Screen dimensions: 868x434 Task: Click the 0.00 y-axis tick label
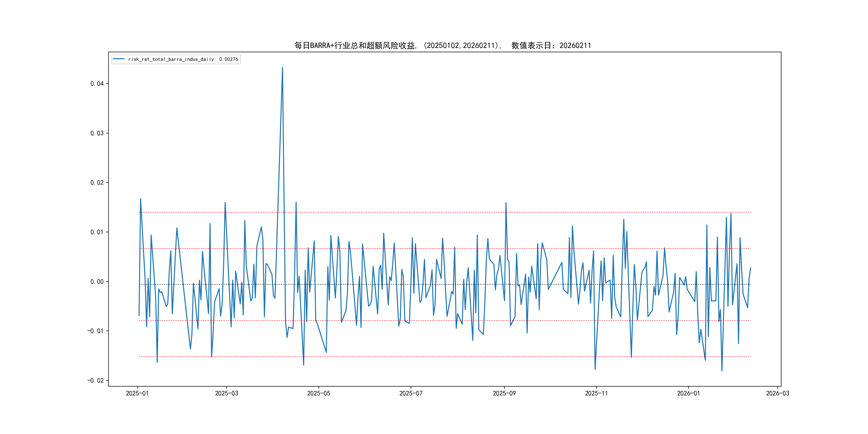tap(97, 282)
